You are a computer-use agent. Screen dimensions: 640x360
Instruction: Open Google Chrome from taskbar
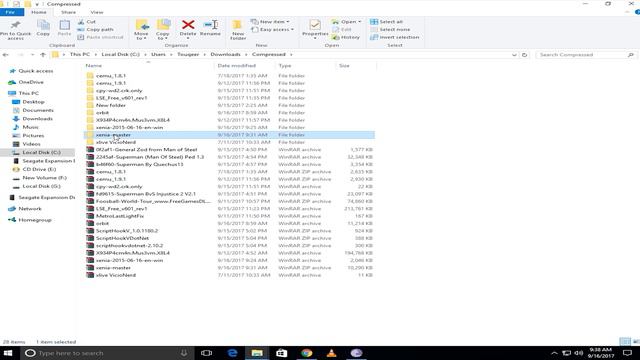307,353
